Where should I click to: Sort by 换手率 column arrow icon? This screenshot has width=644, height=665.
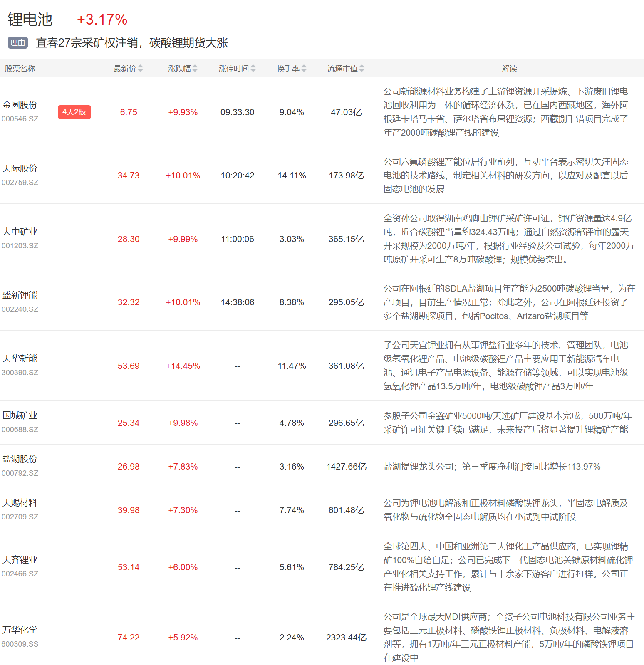tap(304, 69)
